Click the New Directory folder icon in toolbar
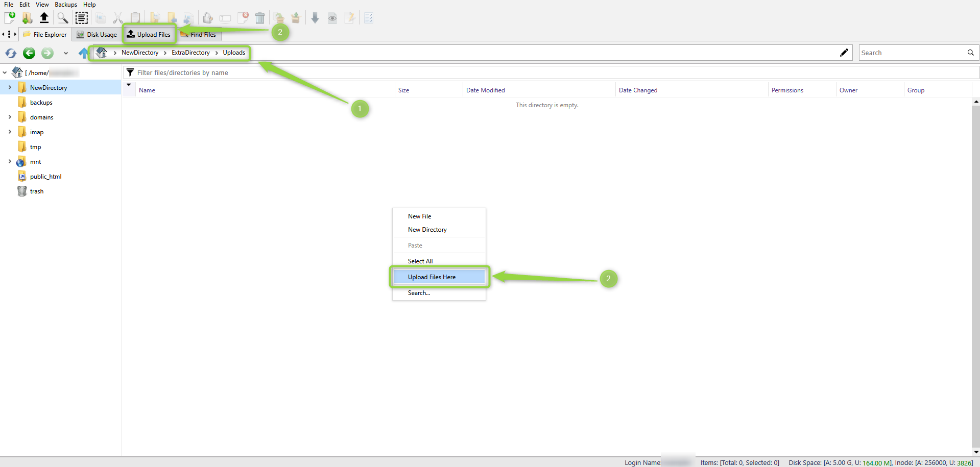The image size is (980, 467). tap(27, 18)
